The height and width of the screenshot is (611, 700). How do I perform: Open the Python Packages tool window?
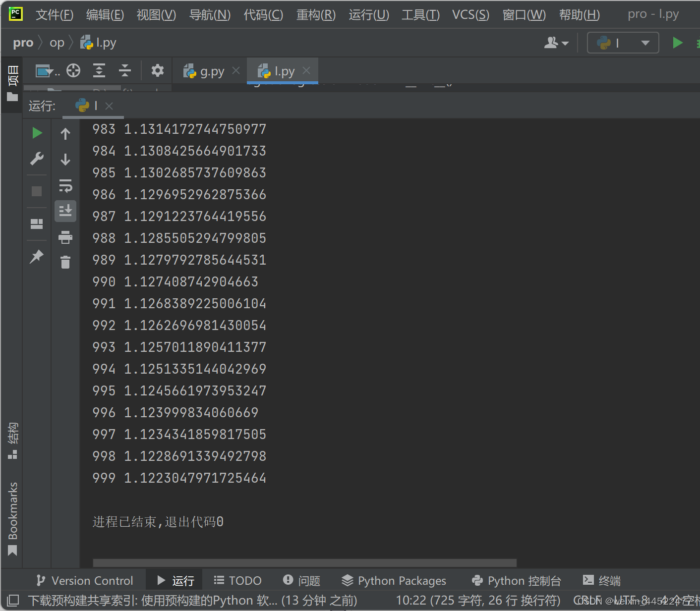tap(394, 580)
